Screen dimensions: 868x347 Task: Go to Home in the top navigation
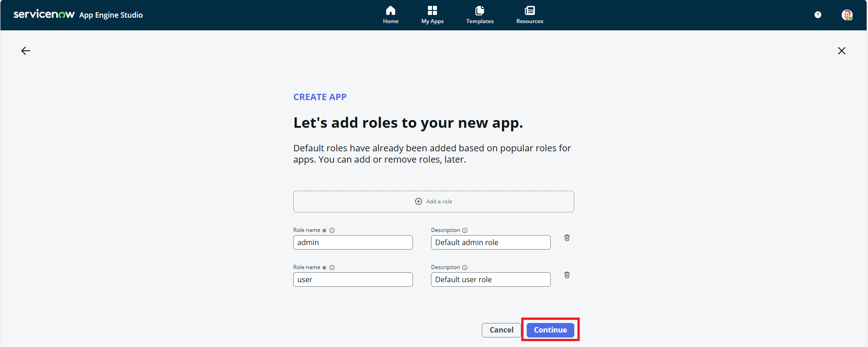[x=390, y=14]
